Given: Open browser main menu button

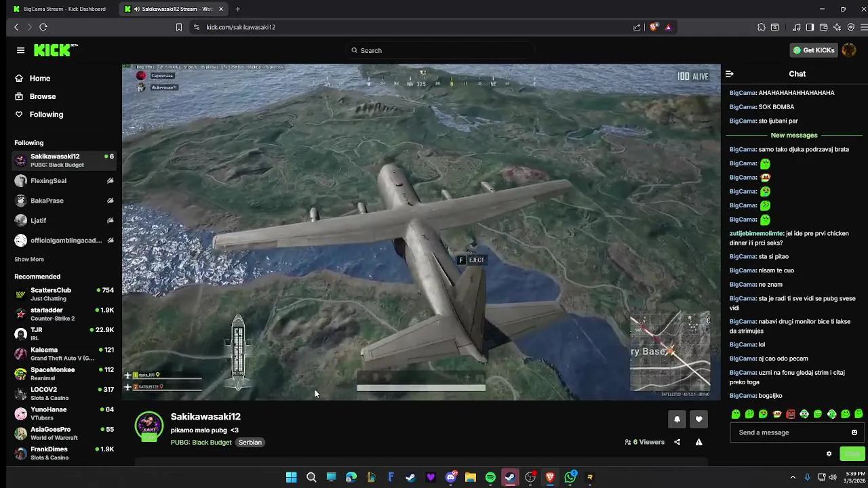Looking at the screenshot, I should 864,27.
